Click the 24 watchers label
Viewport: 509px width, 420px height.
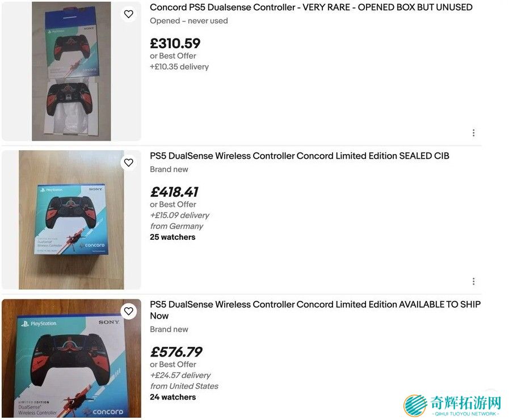(173, 397)
